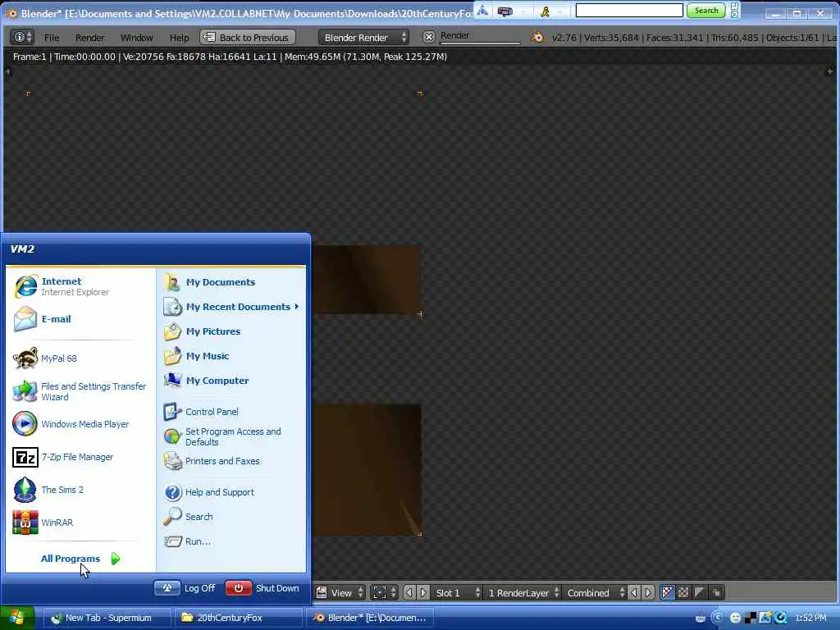The height and width of the screenshot is (630, 840).
Task: Click the image editor type icon
Action: (x=322, y=592)
